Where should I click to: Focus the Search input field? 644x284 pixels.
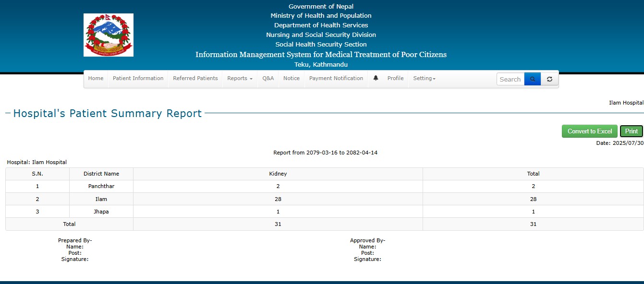click(x=510, y=79)
